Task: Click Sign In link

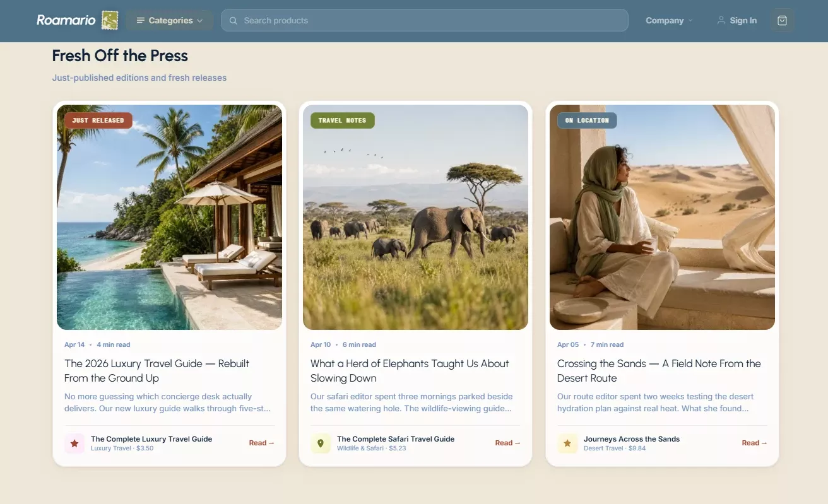Action: click(736, 20)
